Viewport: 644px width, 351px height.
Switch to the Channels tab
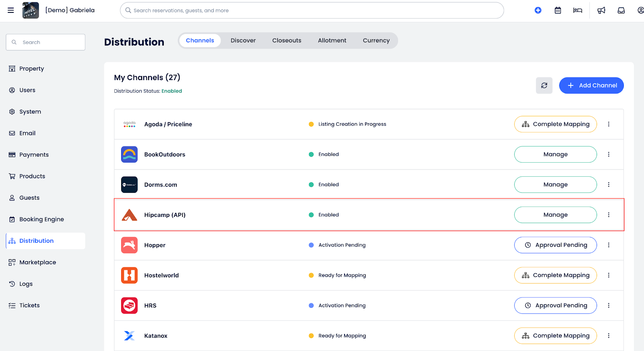pos(200,41)
